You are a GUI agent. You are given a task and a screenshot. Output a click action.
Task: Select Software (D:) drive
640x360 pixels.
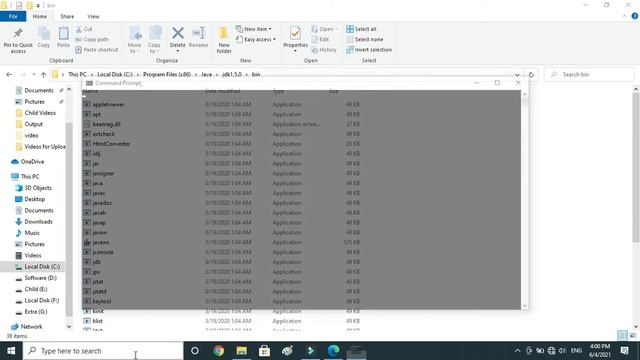(36, 278)
